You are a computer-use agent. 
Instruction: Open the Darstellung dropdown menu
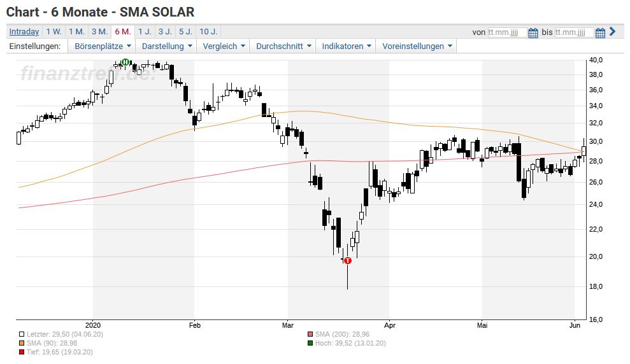167,46
